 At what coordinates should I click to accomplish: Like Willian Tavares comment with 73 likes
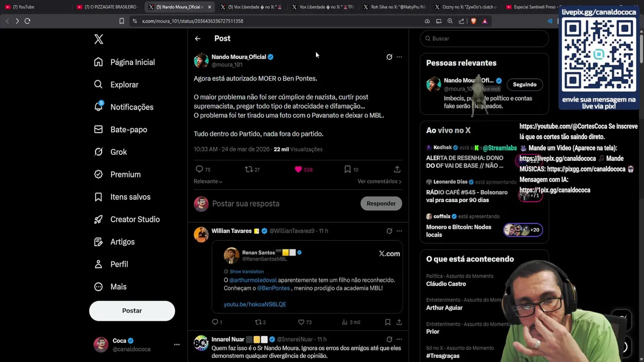305,322
